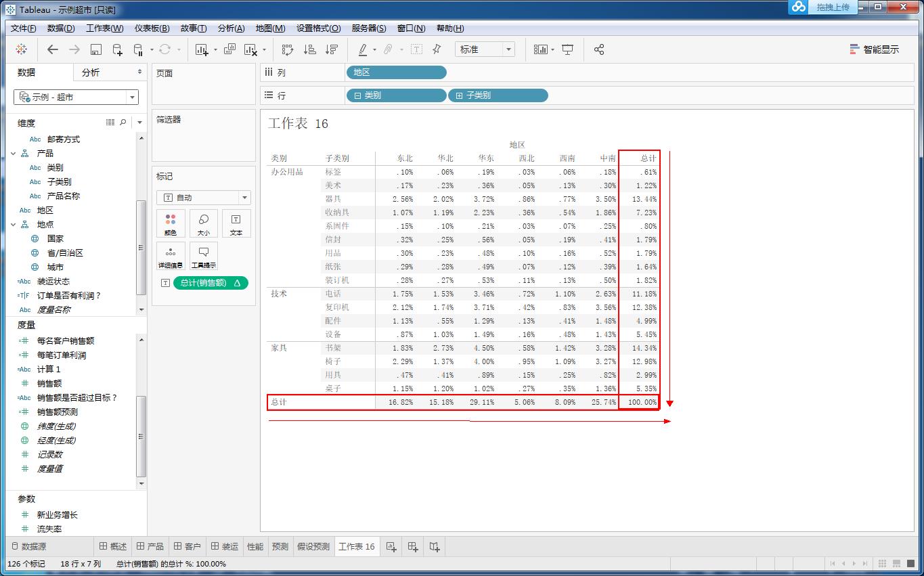The height and width of the screenshot is (576, 924).
Task: Open the 帮助(H) menu
Action: pyautogui.click(x=450, y=28)
